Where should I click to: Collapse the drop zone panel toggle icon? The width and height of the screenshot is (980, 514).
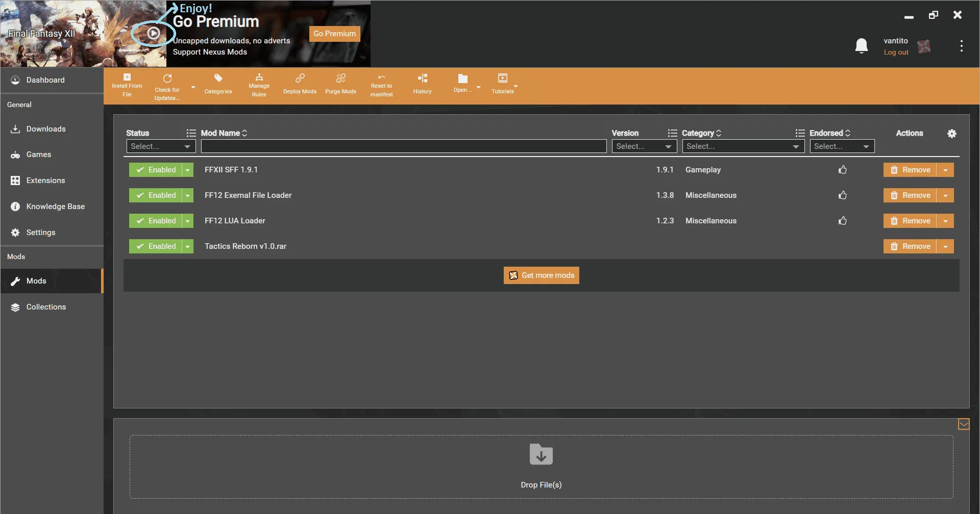point(964,424)
